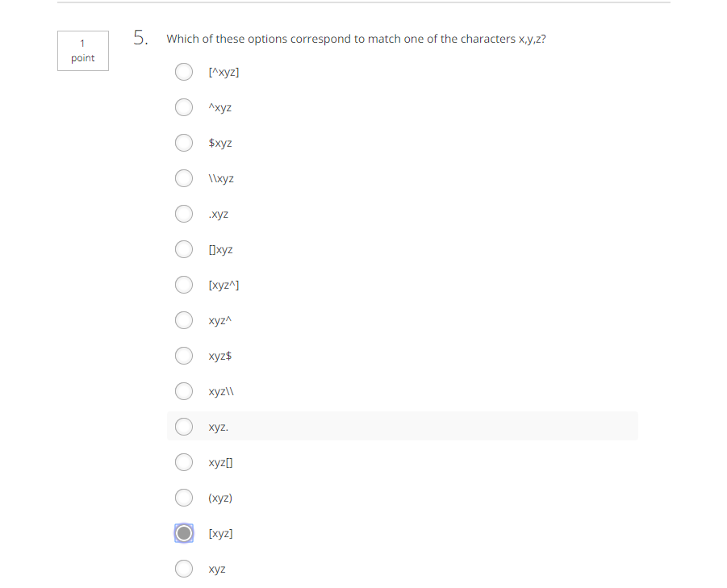This screenshot has width=727, height=588.
Task: Pick the \\xyz answer choice
Action: (184, 178)
